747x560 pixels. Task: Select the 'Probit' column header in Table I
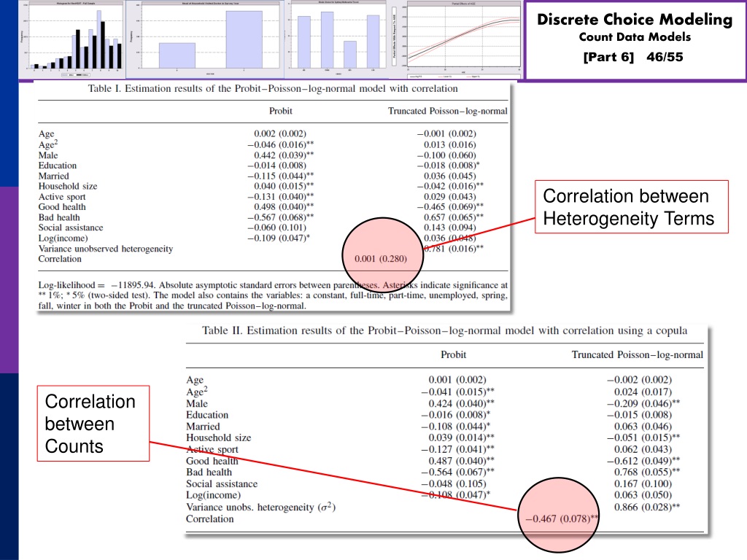281,111
